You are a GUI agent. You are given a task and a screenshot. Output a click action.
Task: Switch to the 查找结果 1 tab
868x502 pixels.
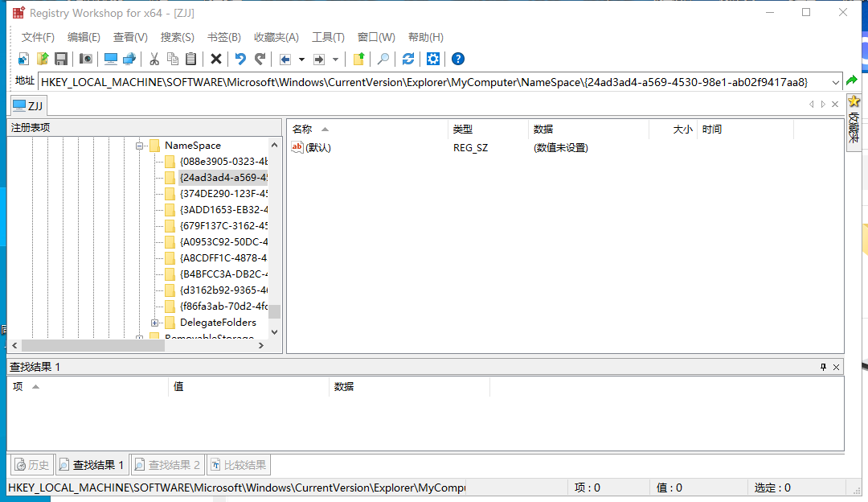pyautogui.click(x=92, y=465)
